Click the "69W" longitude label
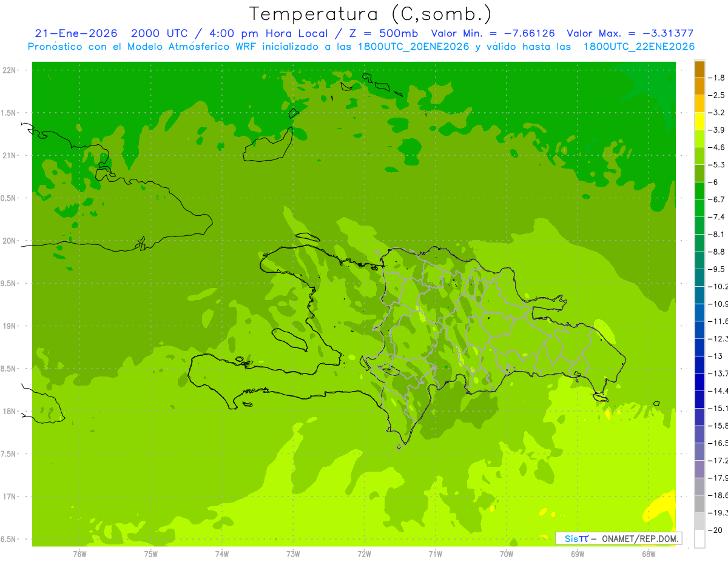Image resolution: width=728 pixels, height=562 pixels. click(x=577, y=554)
